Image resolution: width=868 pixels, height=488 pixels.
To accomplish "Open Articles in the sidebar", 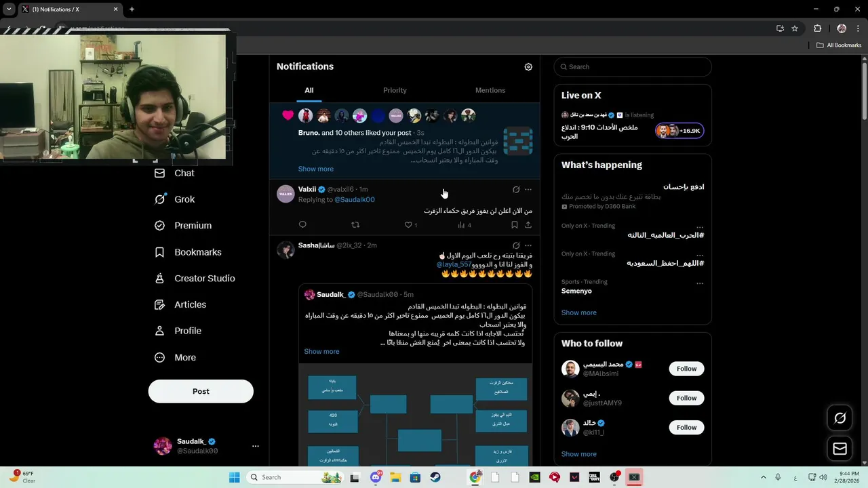I will [x=180, y=305].
